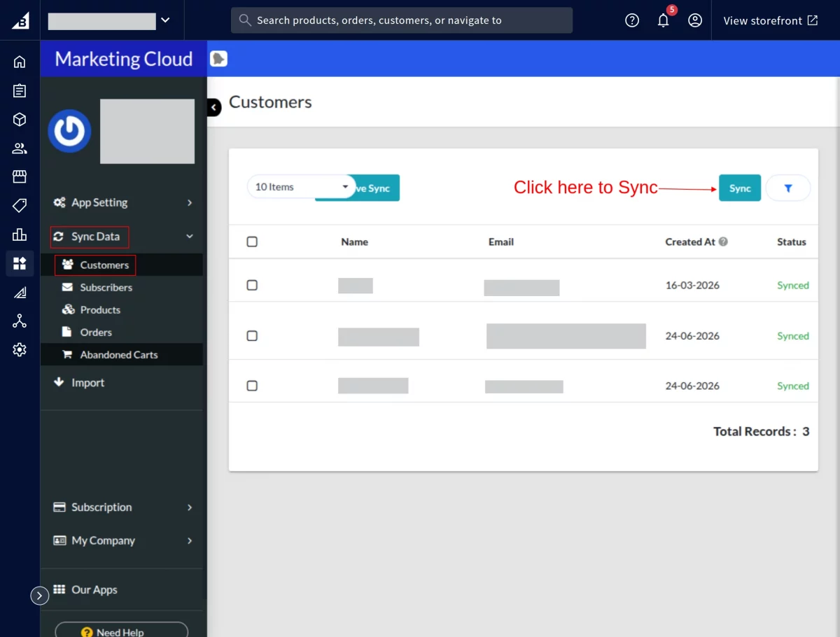This screenshot has width=840, height=637.
Task: Open the store name dropdown in top bar
Action: 109,20
